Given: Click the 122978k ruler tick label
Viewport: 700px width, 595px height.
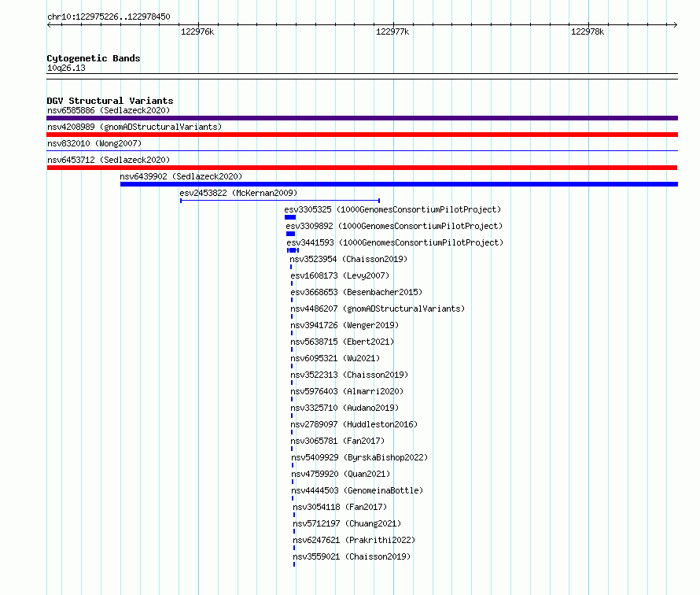Looking at the screenshot, I should 588,31.
